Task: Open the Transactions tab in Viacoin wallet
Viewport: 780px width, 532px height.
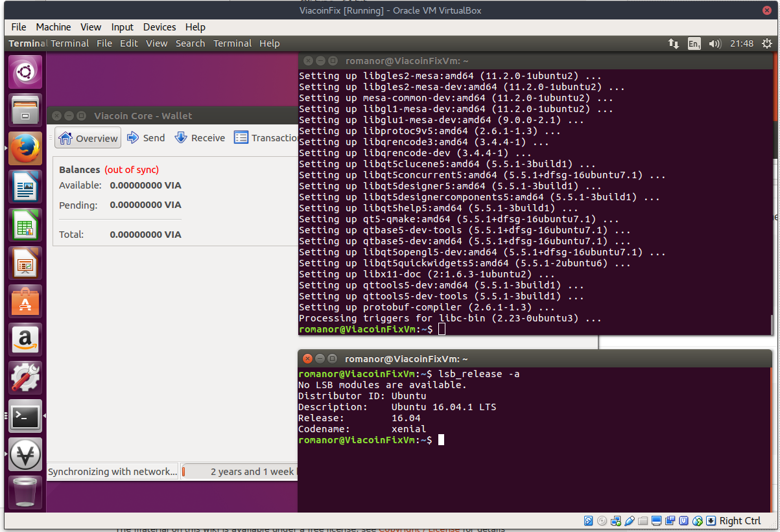Action: click(x=266, y=138)
